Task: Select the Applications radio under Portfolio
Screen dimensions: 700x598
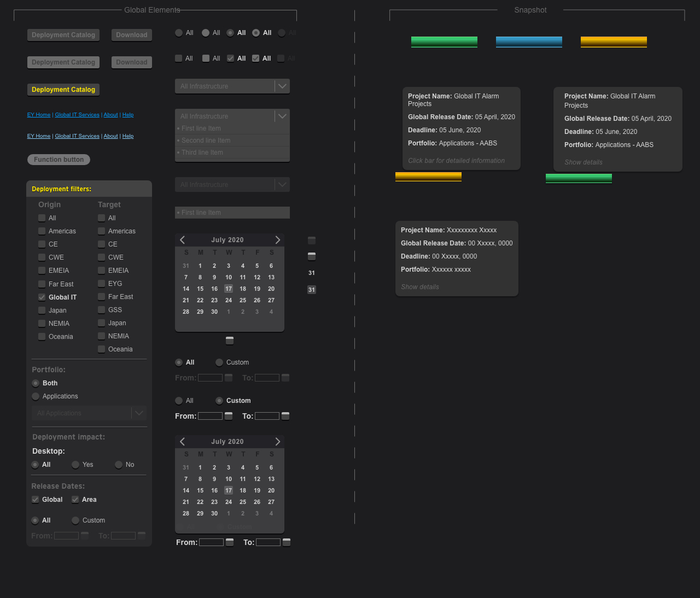Action: click(x=35, y=396)
